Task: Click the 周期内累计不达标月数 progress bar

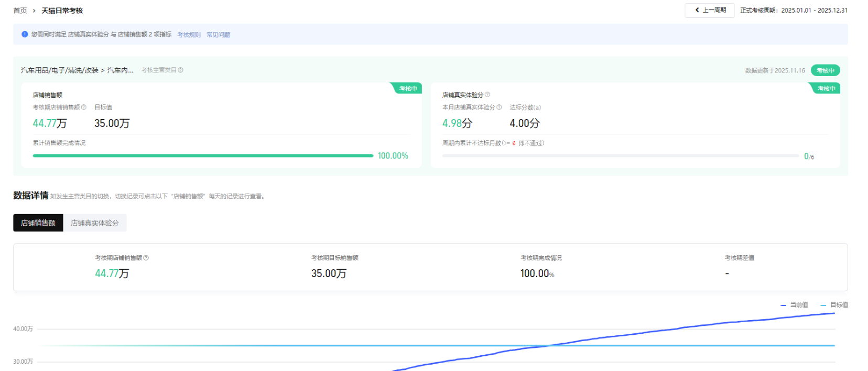Action: [x=621, y=156]
